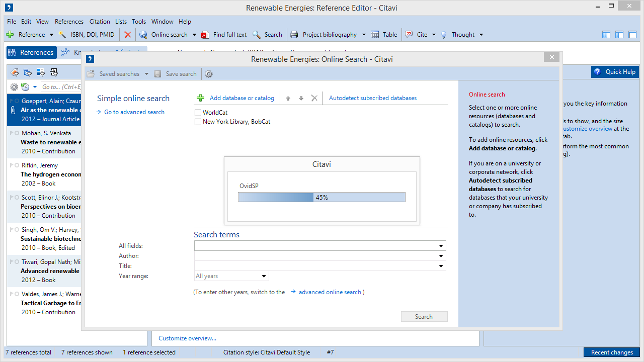The image size is (644, 362).
Task: Click the gear icon above reference list
Action: (14, 87)
